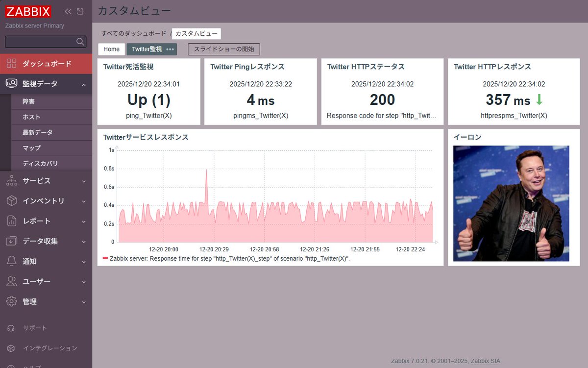The height and width of the screenshot is (368, 588).
Task: Click the Twitter Pingレスポンス widget title
Action: click(x=247, y=67)
